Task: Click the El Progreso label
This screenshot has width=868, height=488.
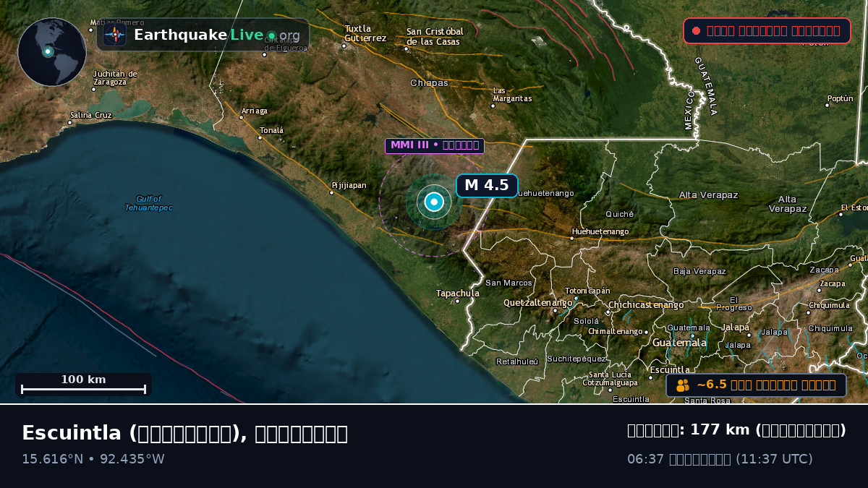Action: point(734,304)
